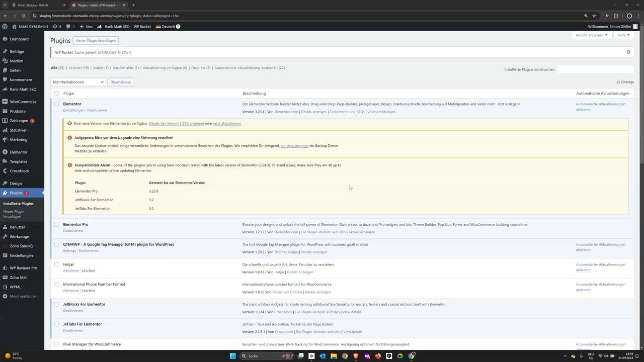Filter plugins by Drop-ins (2)
644x362 pixels.
(201, 68)
